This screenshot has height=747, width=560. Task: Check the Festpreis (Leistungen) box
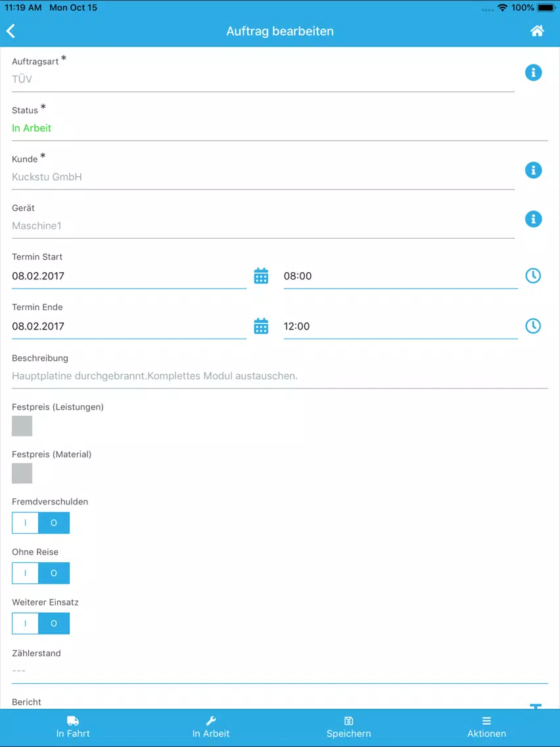tap(22, 426)
